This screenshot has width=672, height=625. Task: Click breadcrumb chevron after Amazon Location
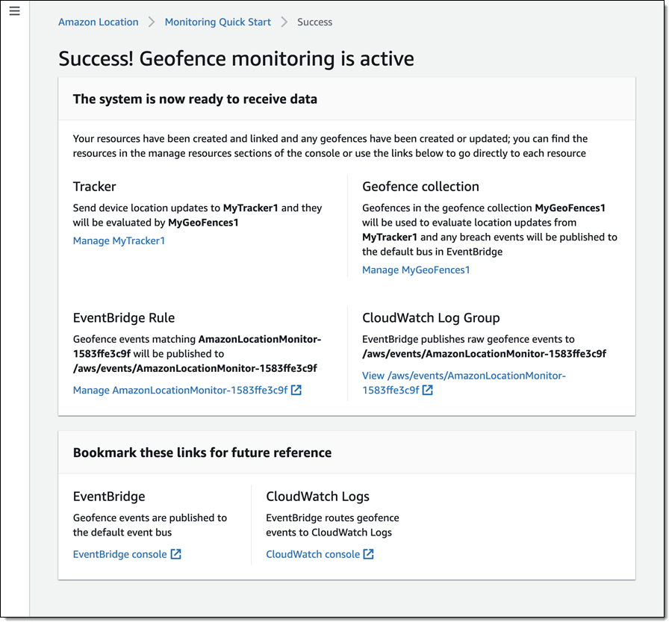pos(152,22)
